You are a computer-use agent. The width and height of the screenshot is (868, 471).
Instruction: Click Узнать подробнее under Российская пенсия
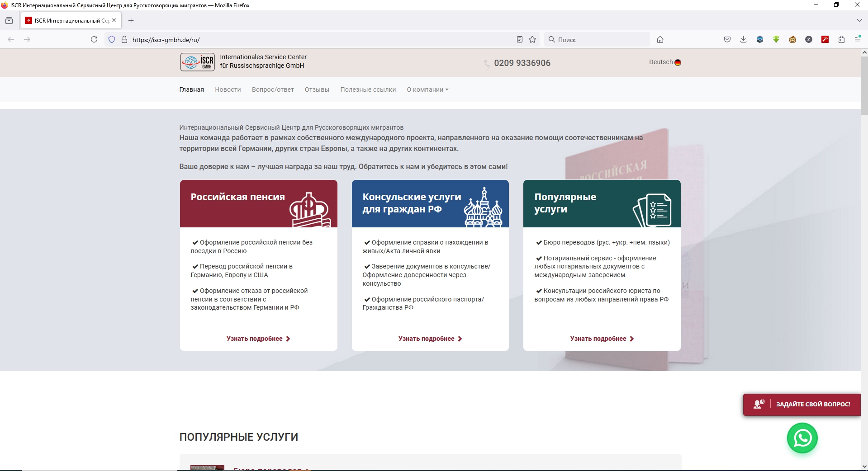[258, 339]
